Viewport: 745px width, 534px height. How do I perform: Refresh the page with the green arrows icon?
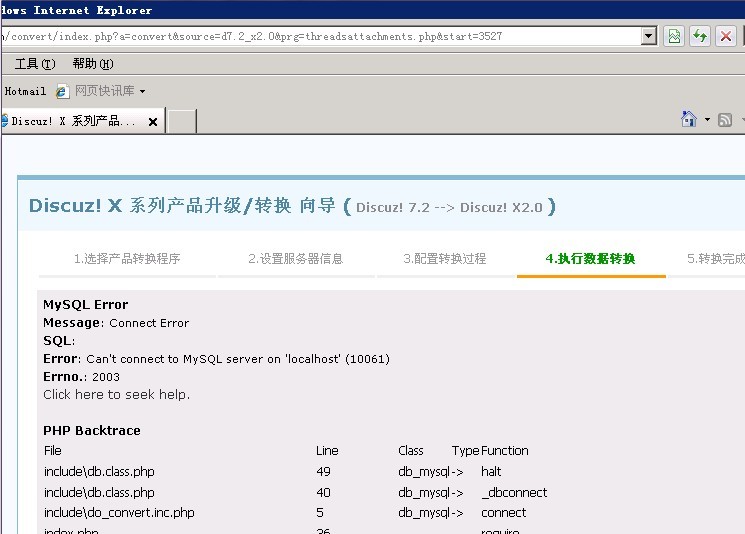tap(700, 36)
